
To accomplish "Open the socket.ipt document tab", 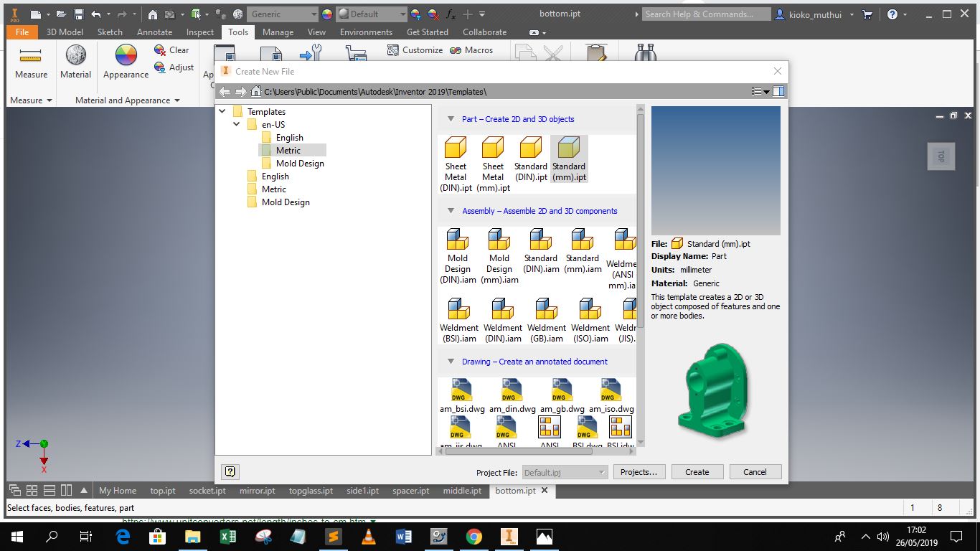I will (207, 491).
